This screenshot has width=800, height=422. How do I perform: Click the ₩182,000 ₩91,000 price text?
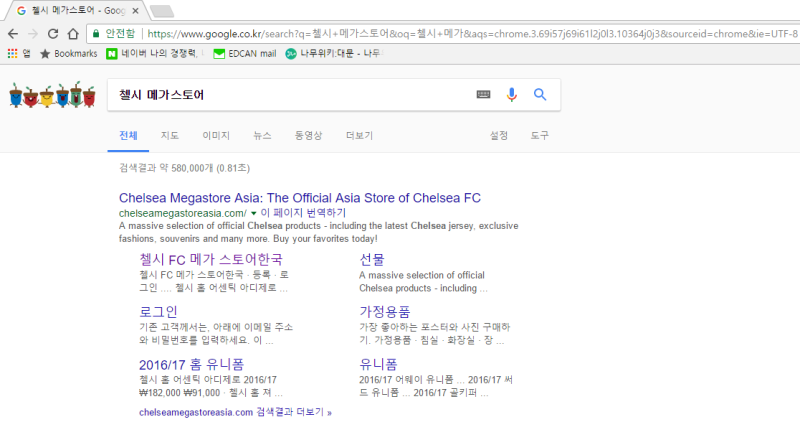pos(180,392)
